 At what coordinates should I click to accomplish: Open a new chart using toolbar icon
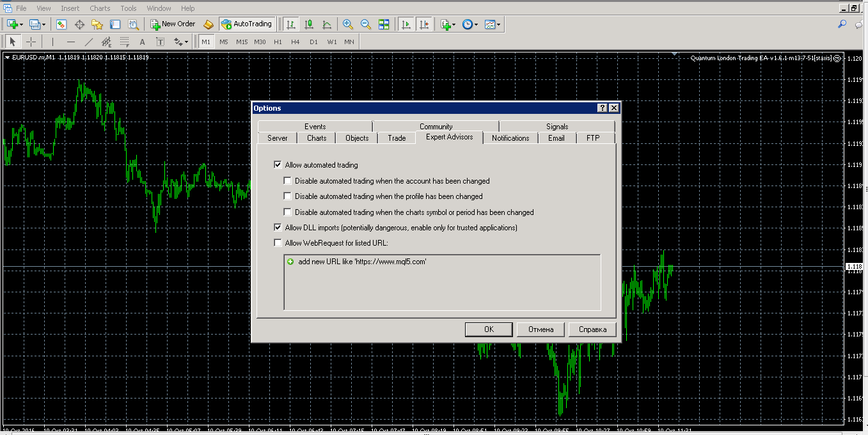[13, 24]
